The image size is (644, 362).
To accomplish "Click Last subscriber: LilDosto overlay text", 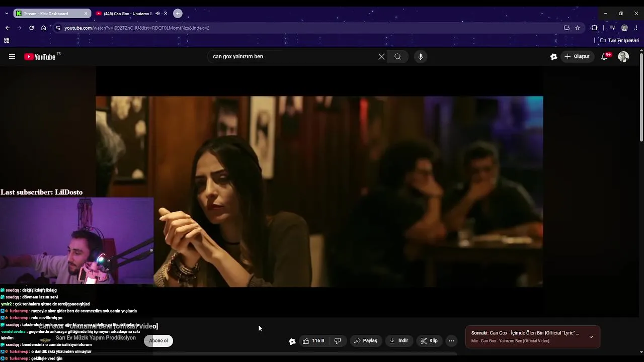I will click(x=41, y=192).
